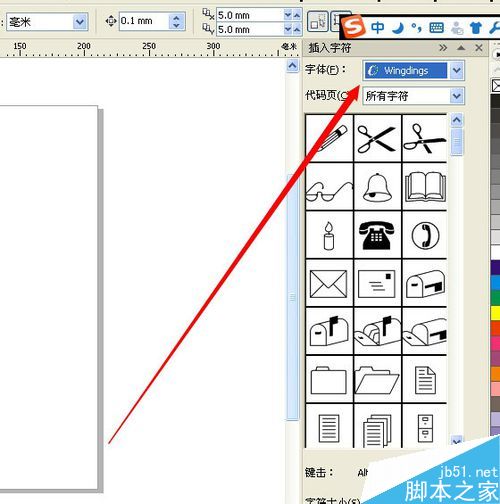Select the stacked pages character
Viewport: 500px width, 504px height.
coord(378,426)
